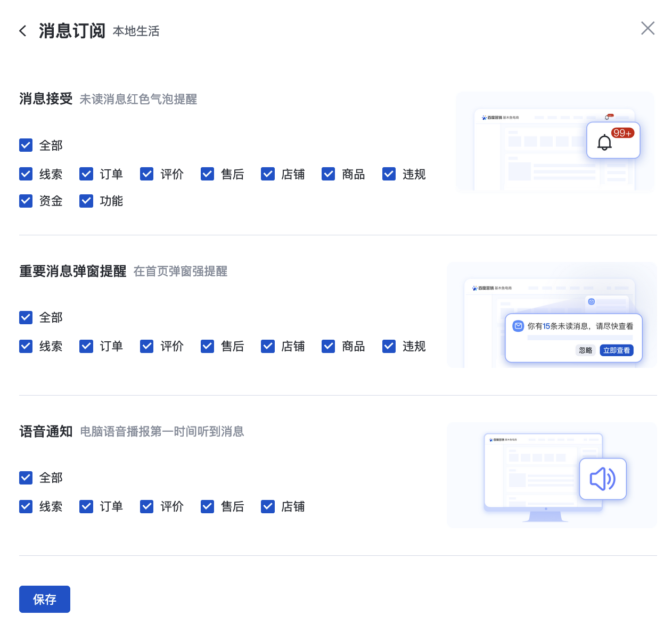Click the speaker icon in 语音通知 illustration
Screen dimensions: 672x624
tap(602, 479)
